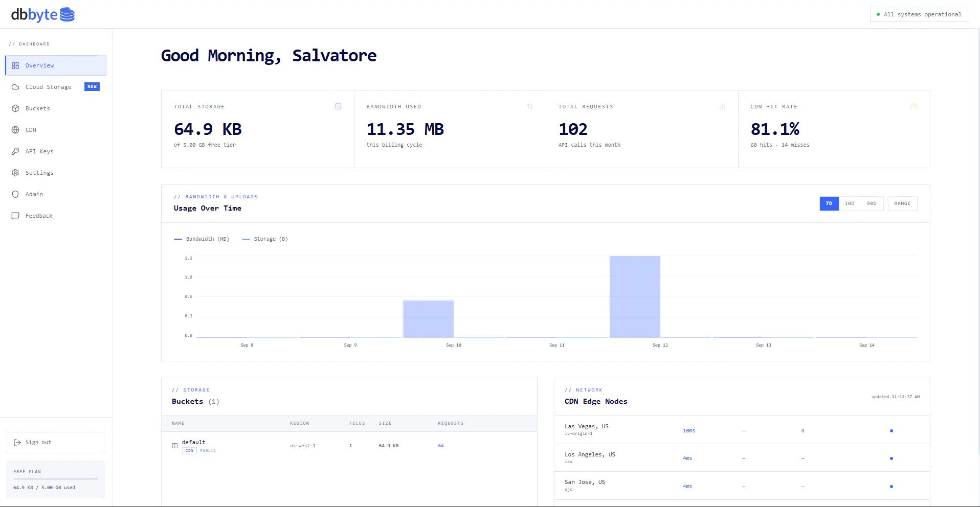Click the Sep 10 bandwidth bar

coord(428,319)
